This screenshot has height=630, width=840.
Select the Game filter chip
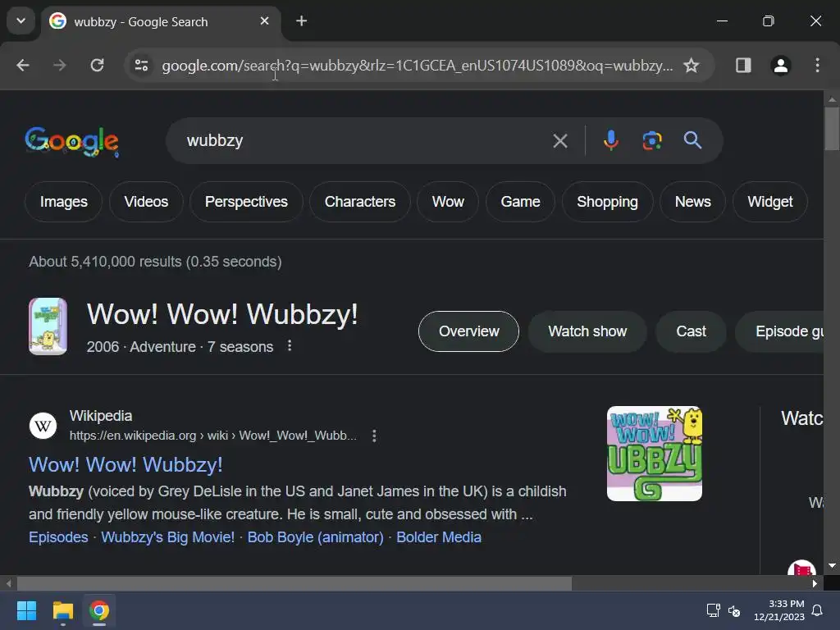pos(520,202)
